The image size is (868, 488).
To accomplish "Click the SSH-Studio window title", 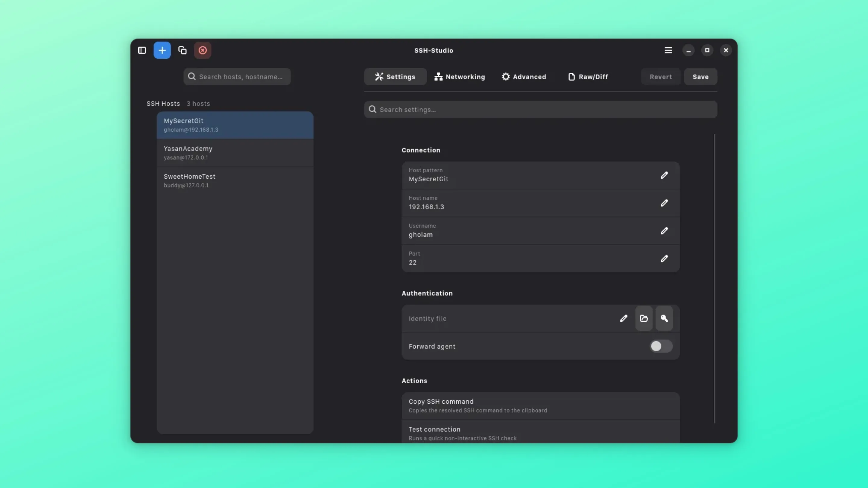I will (434, 51).
